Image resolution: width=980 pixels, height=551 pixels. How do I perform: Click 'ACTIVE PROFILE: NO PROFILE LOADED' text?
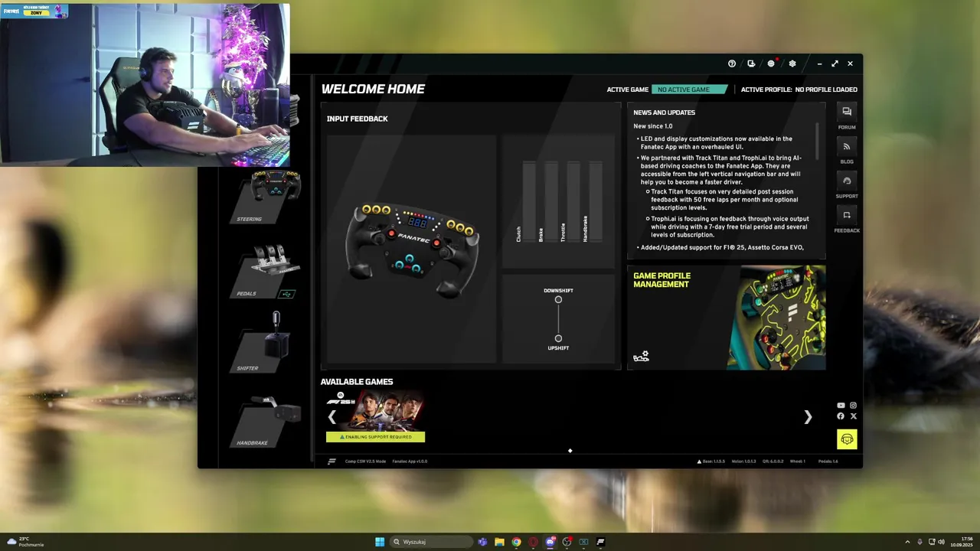[799, 90]
